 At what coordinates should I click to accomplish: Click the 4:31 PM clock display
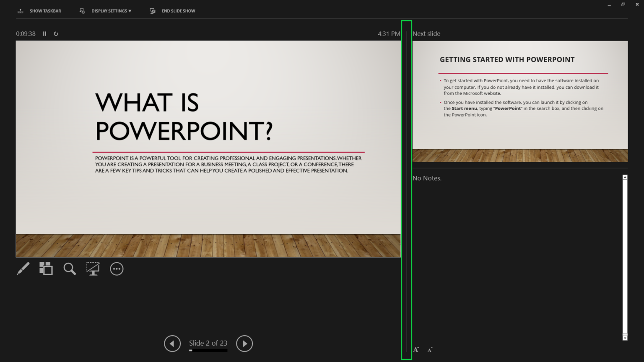pyautogui.click(x=389, y=34)
